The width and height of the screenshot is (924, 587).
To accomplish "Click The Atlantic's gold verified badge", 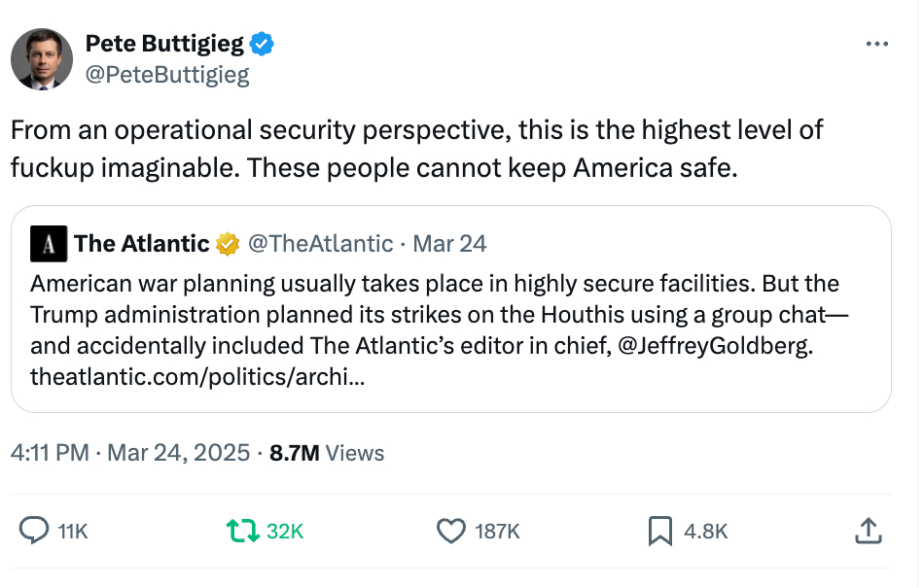I will [x=228, y=244].
